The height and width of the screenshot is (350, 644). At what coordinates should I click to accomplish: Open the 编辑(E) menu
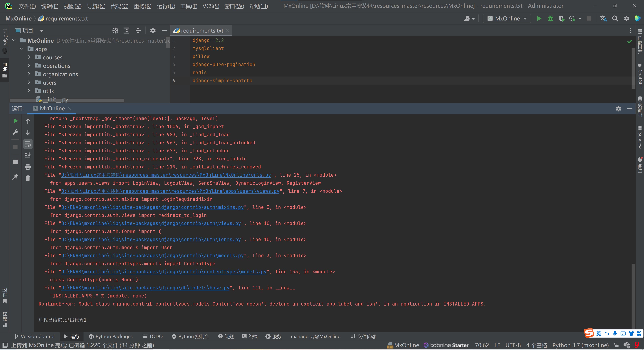[x=50, y=6]
